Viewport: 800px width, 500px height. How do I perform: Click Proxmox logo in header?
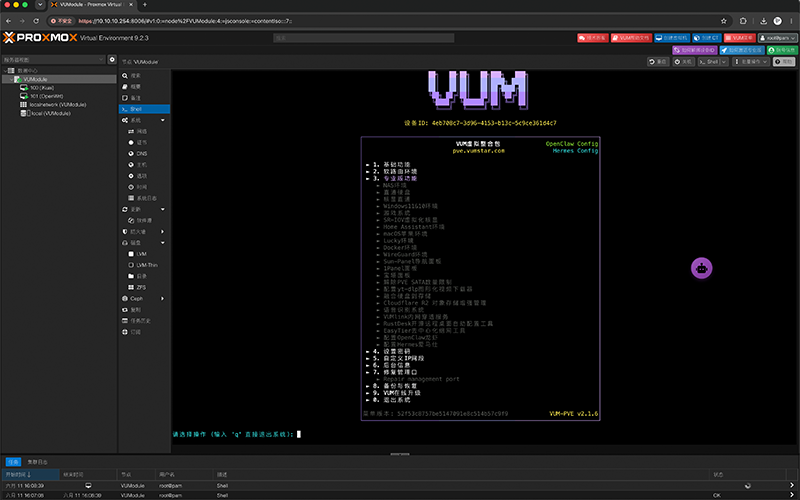(40, 38)
